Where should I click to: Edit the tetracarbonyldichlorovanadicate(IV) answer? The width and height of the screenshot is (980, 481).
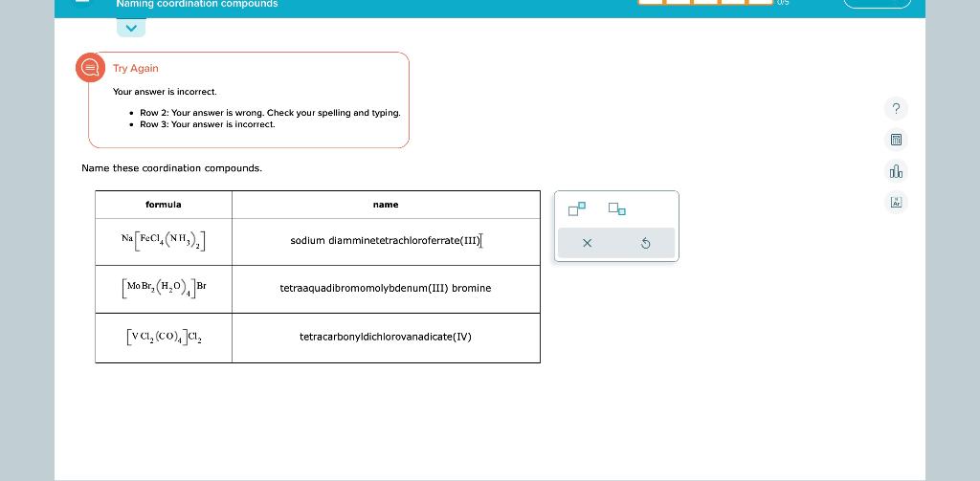(x=386, y=338)
